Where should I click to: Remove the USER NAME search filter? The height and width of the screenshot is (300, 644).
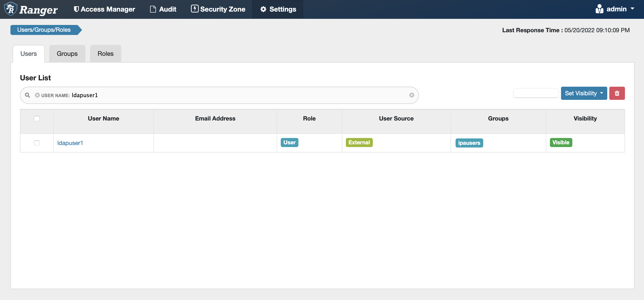click(37, 95)
